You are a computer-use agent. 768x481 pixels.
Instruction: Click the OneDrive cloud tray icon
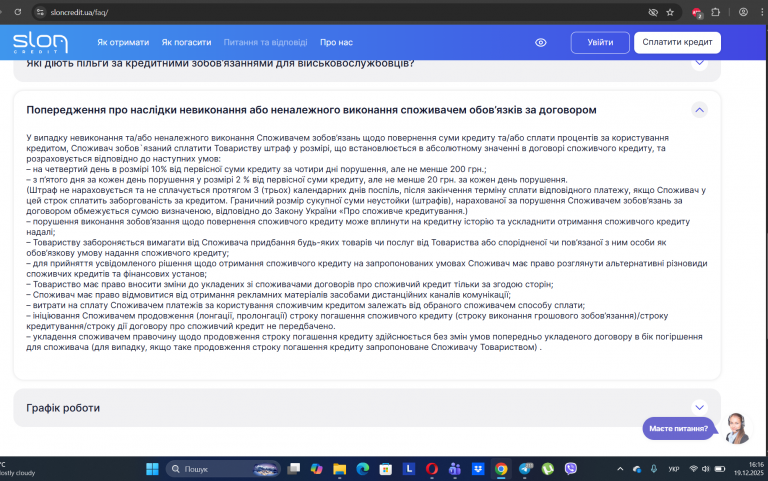(637, 469)
